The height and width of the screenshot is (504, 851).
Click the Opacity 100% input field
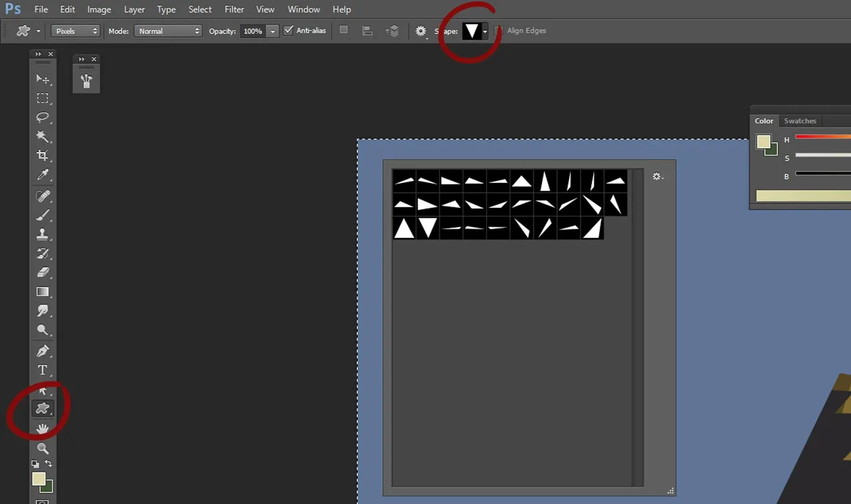click(253, 31)
